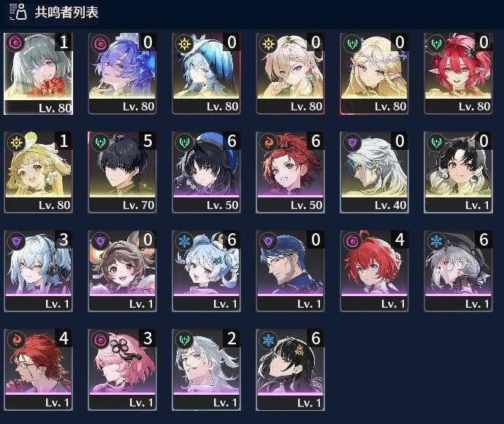Click the Electro icon on the Lv. 40 white-haired card

pos(352,142)
